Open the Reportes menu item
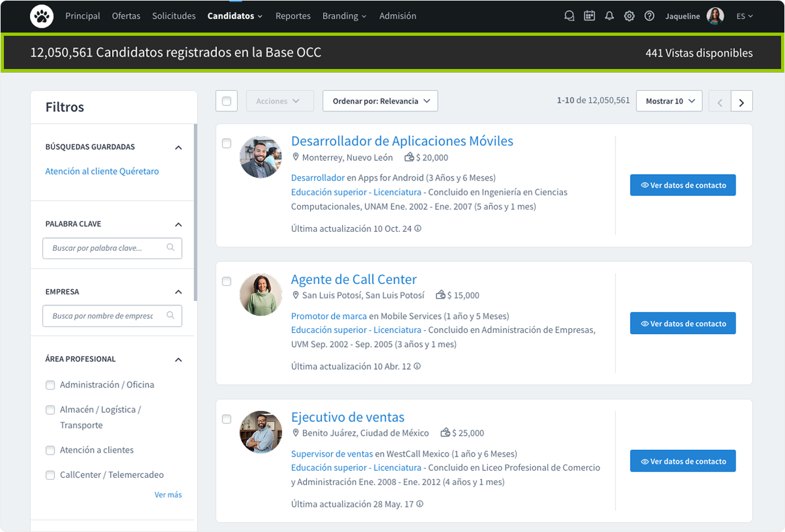This screenshot has height=532, width=785. (293, 16)
